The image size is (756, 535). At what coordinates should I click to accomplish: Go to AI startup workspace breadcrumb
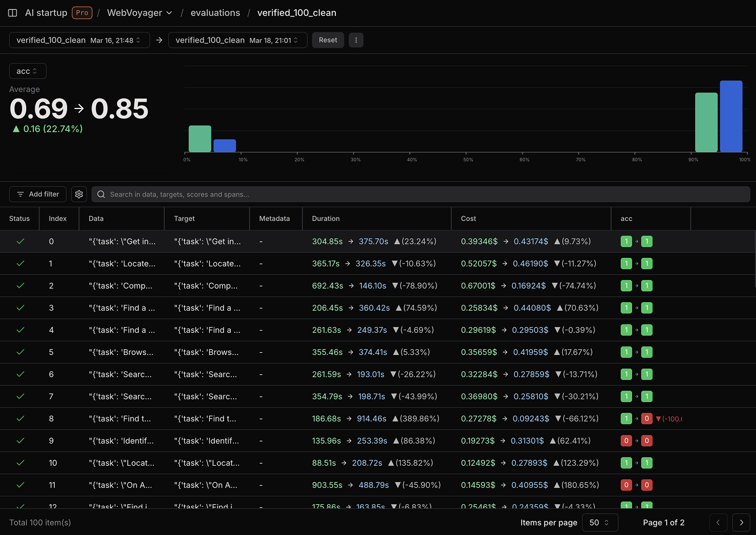point(46,12)
